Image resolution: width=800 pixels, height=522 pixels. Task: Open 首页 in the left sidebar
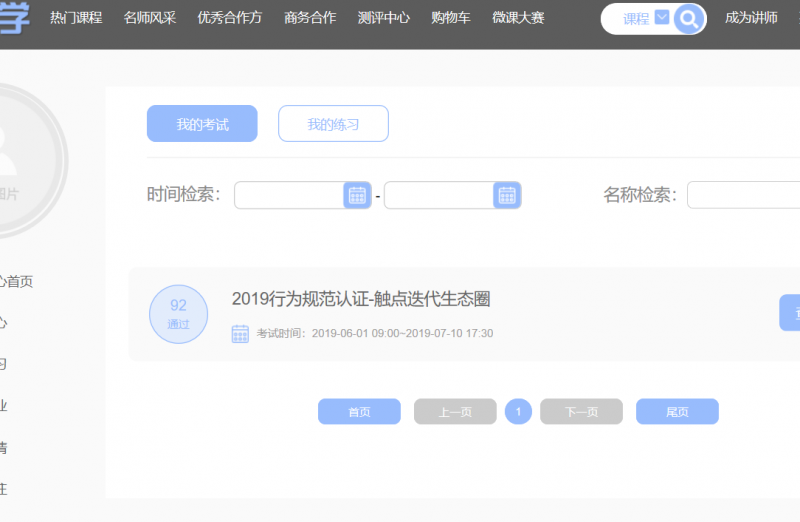pyautogui.click(x=16, y=282)
